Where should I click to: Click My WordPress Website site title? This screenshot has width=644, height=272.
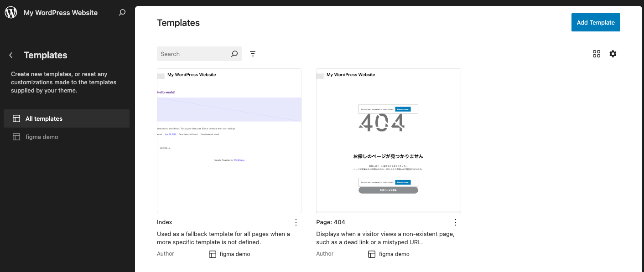[61, 13]
